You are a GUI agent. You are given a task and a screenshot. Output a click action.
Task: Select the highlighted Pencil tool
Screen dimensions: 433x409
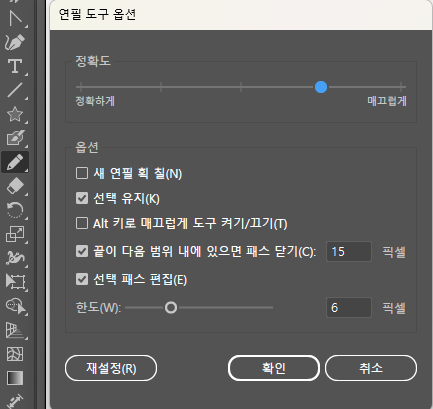point(15,162)
